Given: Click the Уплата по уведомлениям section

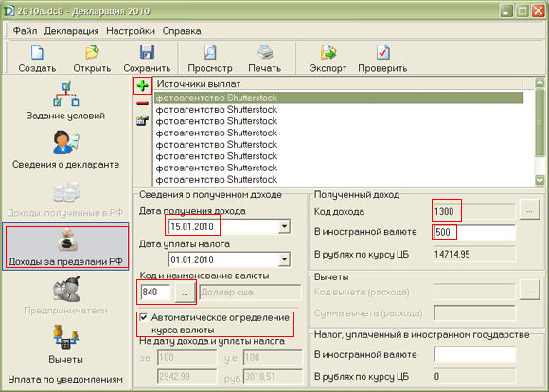Looking at the screenshot, I should pyautogui.click(x=65, y=379).
